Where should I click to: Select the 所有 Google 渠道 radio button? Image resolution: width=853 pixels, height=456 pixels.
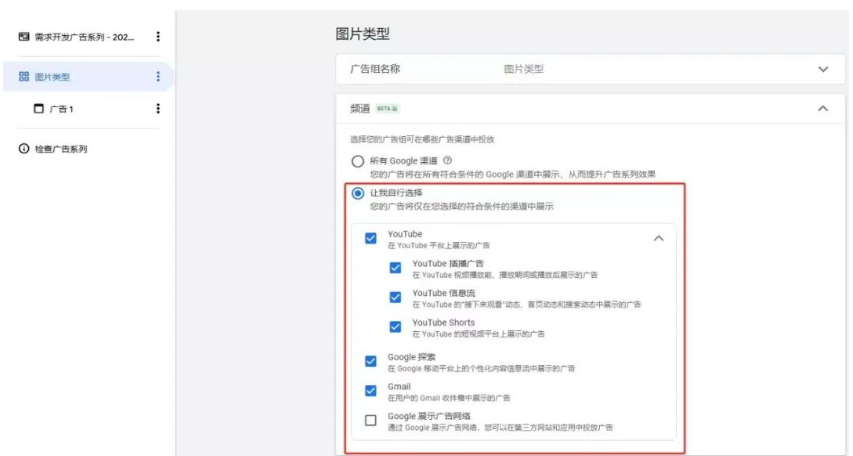click(x=357, y=162)
